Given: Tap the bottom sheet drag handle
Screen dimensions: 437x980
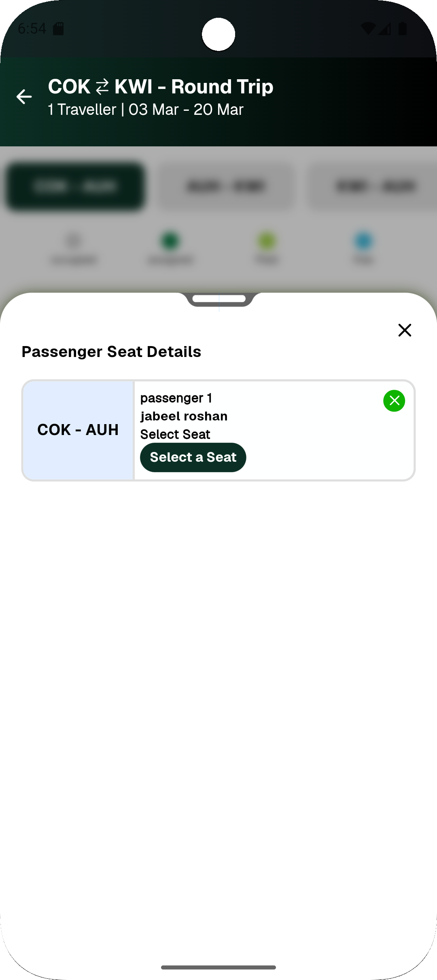Looking at the screenshot, I should (219, 299).
